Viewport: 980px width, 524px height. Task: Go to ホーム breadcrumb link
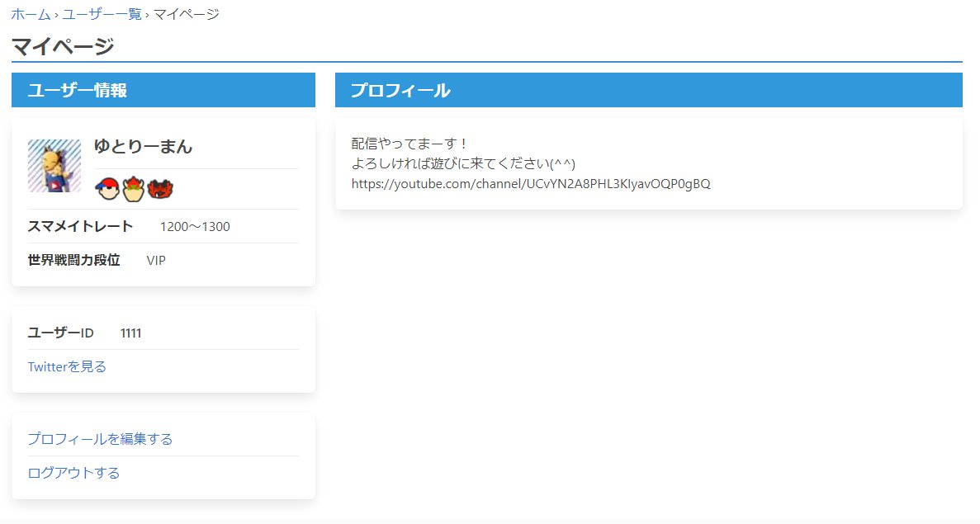click(31, 14)
